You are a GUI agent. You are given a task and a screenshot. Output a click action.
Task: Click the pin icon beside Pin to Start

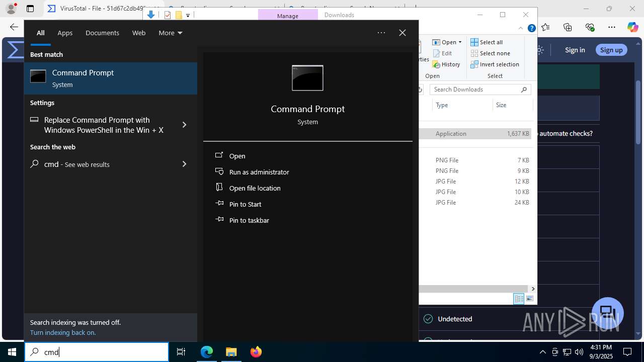[219, 203]
